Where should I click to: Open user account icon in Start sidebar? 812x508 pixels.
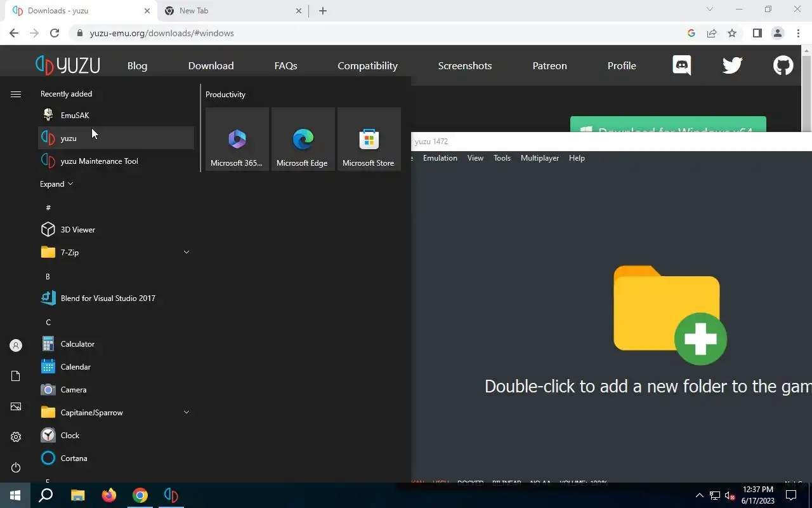point(16,345)
